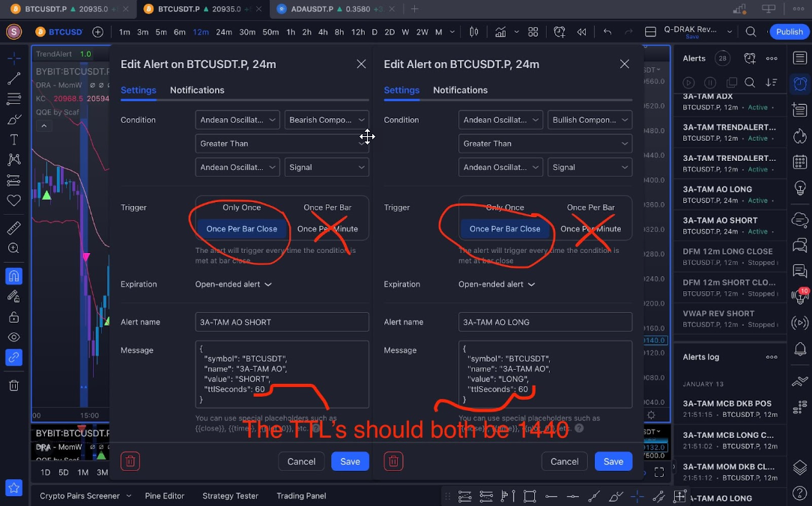Toggle the magnet snap mode

tap(14, 276)
